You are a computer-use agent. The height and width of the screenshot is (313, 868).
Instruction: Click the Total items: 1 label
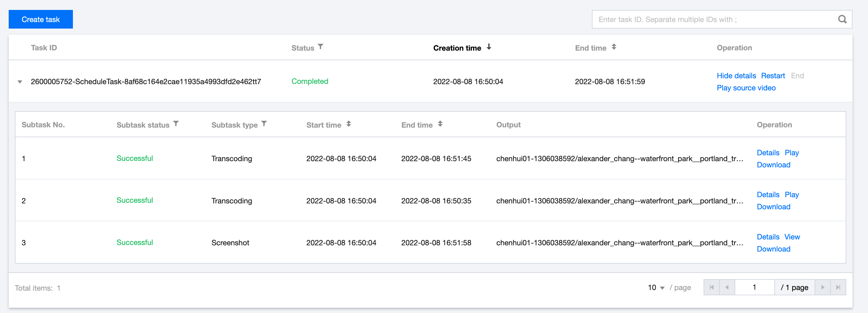click(38, 288)
